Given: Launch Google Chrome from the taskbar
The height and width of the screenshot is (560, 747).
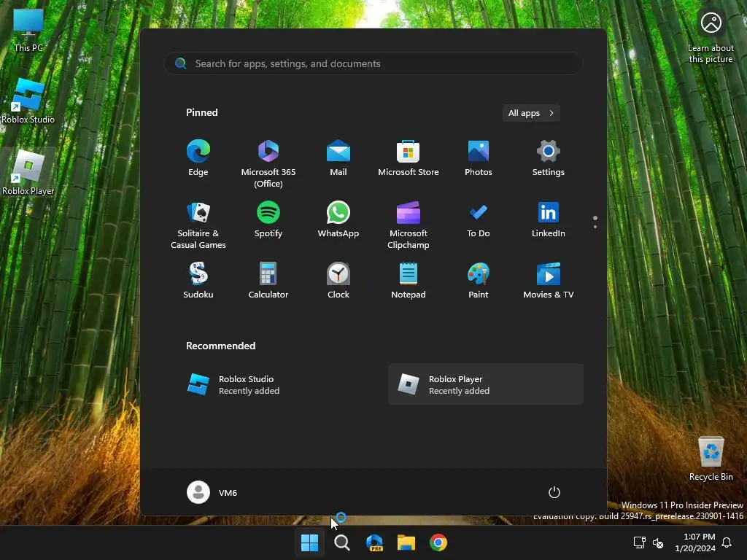Looking at the screenshot, I should click(x=438, y=542).
